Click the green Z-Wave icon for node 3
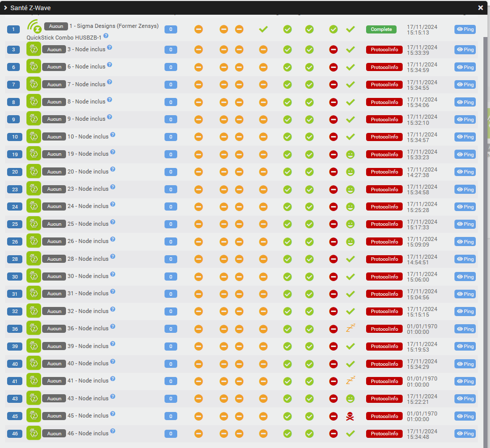This screenshot has height=448, width=490. pyautogui.click(x=34, y=49)
